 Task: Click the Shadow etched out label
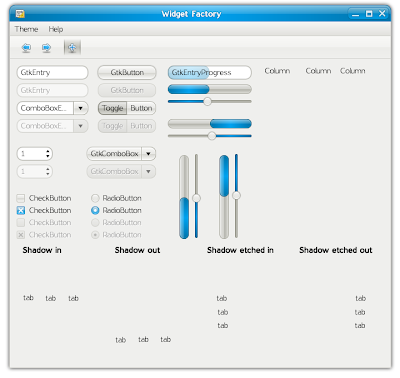(336, 250)
